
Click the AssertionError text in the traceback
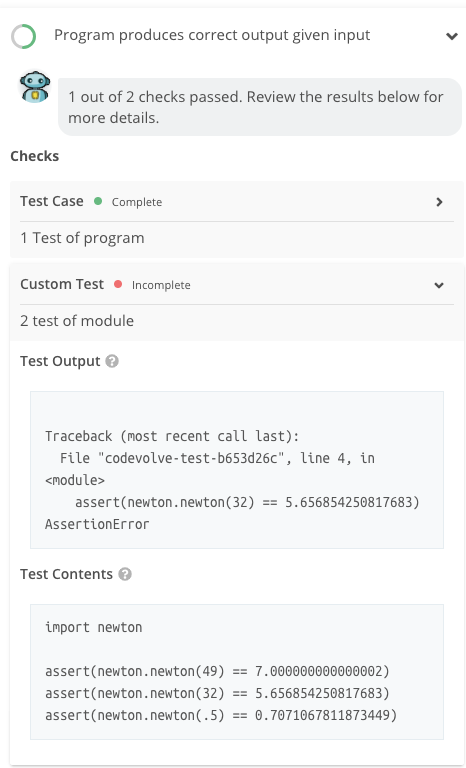[x=97, y=524]
